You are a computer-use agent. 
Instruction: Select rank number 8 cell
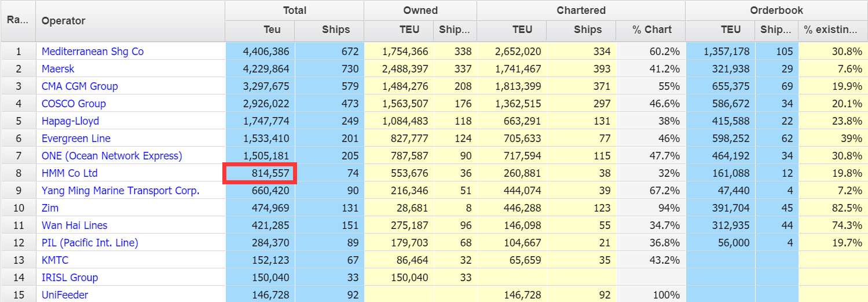tap(18, 173)
